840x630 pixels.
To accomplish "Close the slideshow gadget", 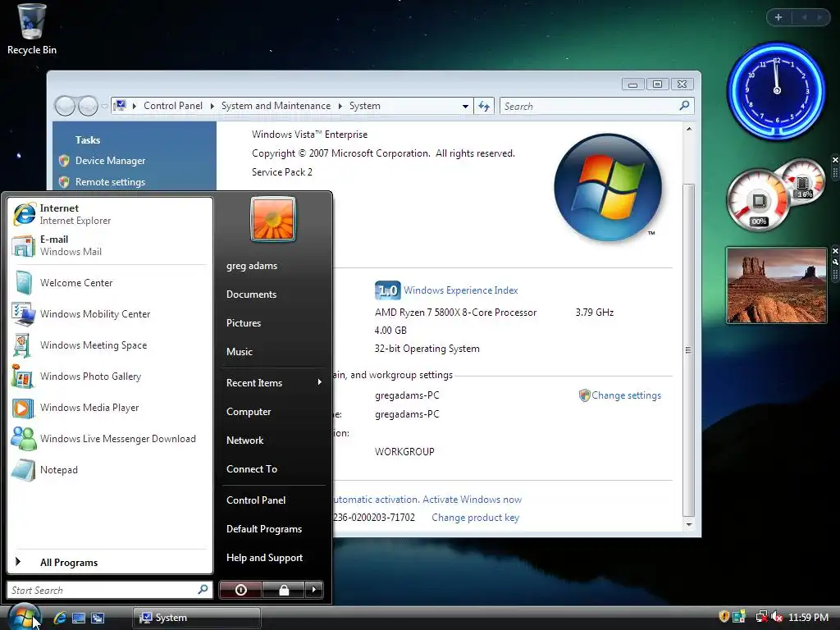I will pos(834,251).
